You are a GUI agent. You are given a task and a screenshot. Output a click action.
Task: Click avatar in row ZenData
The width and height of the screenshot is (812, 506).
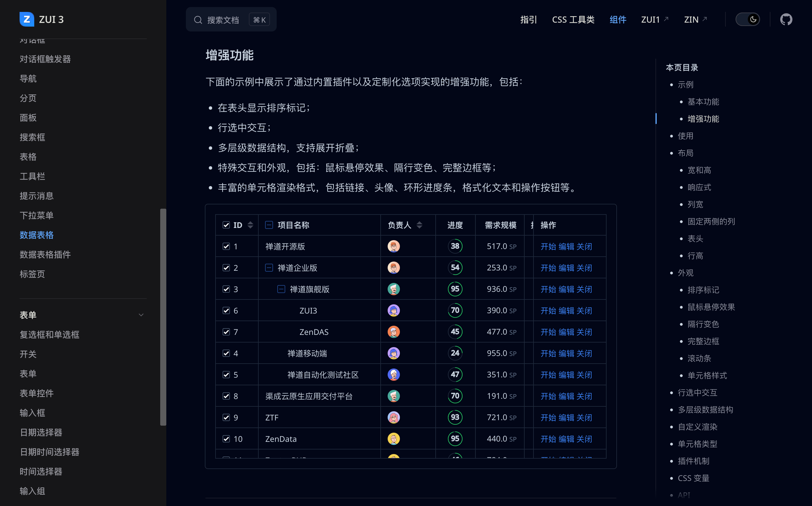[393, 439]
